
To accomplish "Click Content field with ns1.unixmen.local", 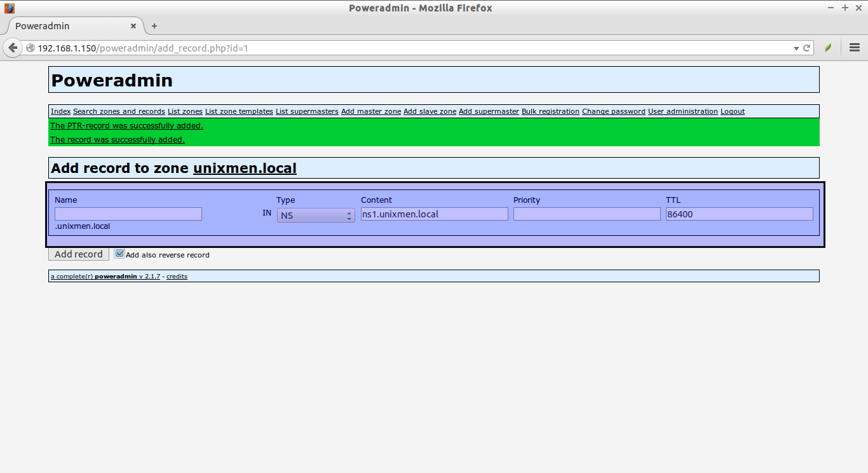I will coord(435,214).
